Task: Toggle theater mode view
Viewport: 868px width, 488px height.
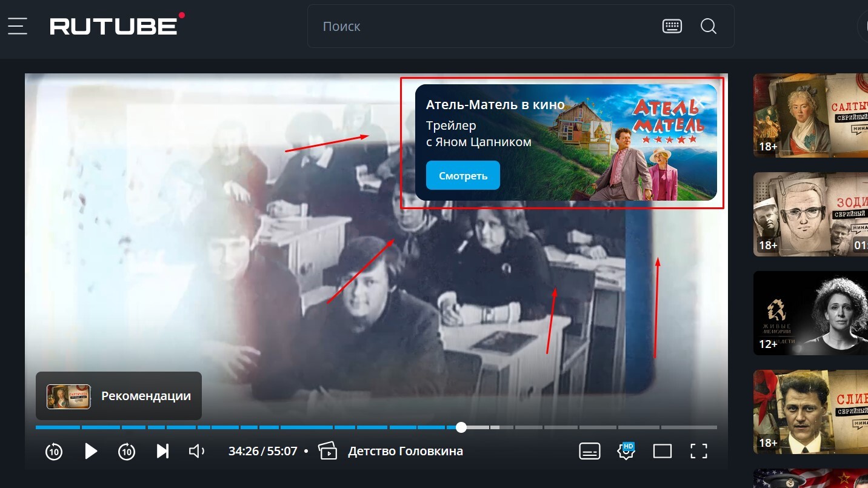Action: (662, 451)
